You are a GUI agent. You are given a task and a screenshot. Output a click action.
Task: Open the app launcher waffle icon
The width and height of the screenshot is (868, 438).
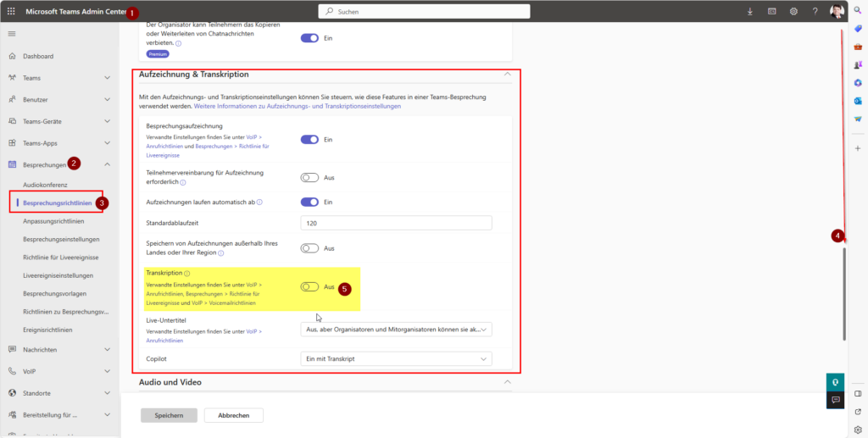pos(11,11)
